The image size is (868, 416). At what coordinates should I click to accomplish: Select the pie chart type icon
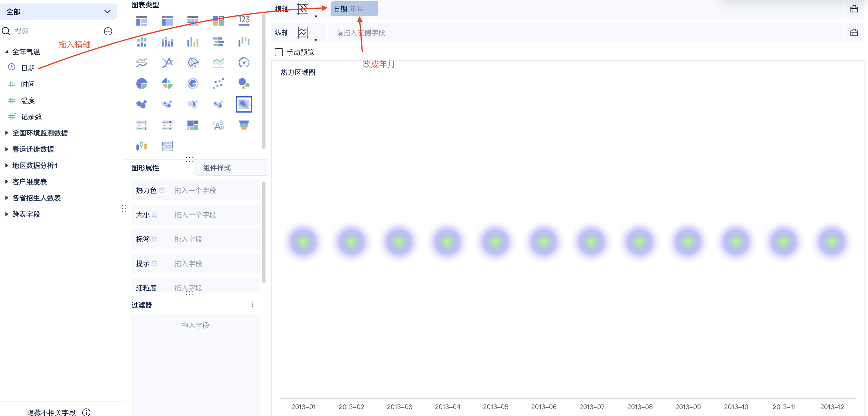coord(141,84)
